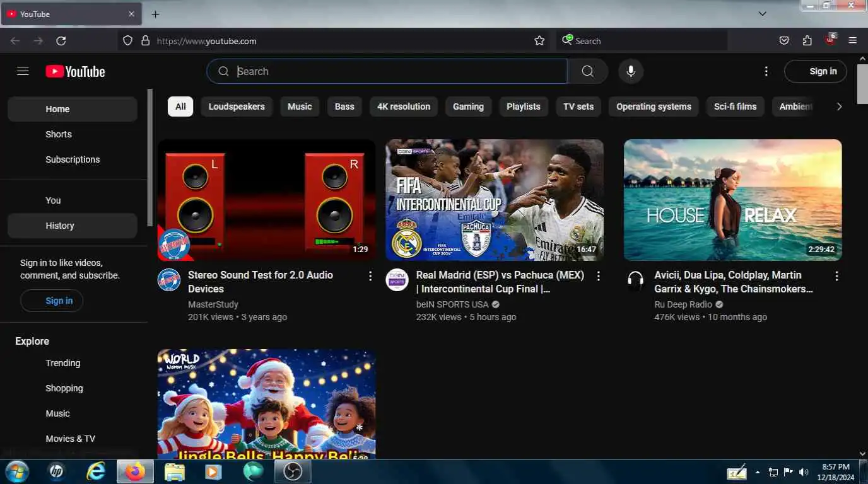The image size is (868, 484).
Task: Open History in the sidebar
Action: 73,226
